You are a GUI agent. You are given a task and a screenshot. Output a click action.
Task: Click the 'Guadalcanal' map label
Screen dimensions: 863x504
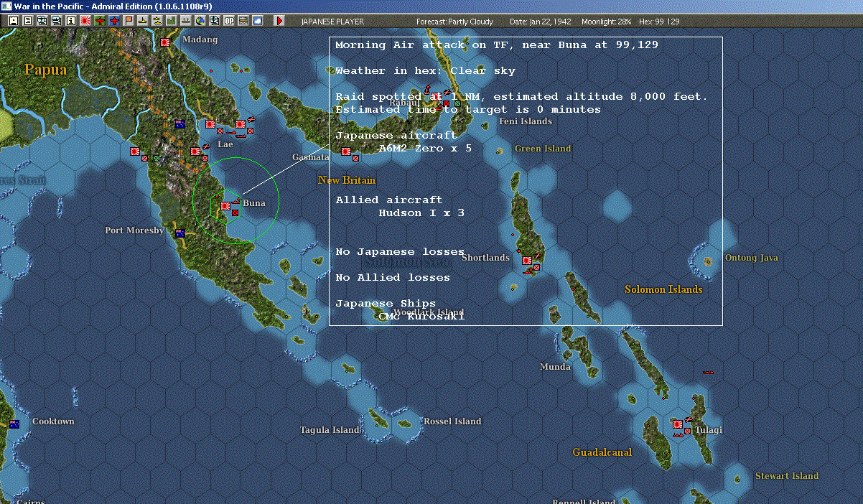tap(602, 452)
